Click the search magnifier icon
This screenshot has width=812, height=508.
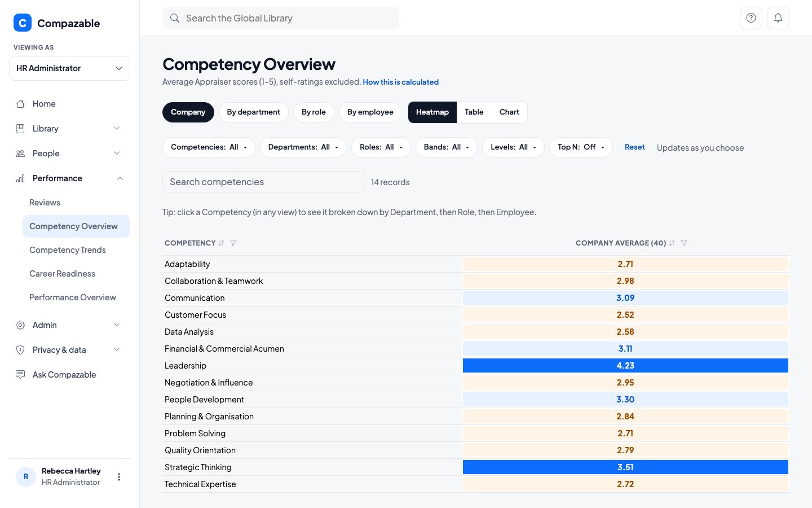175,18
